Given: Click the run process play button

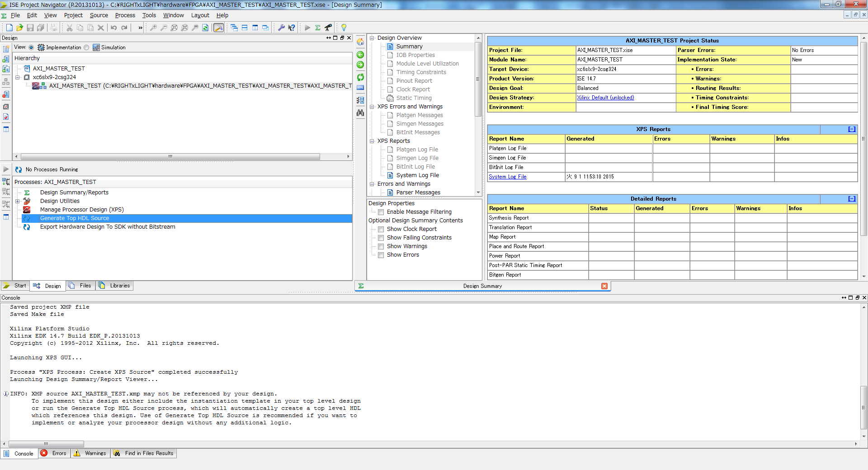Looking at the screenshot, I should click(x=307, y=28).
